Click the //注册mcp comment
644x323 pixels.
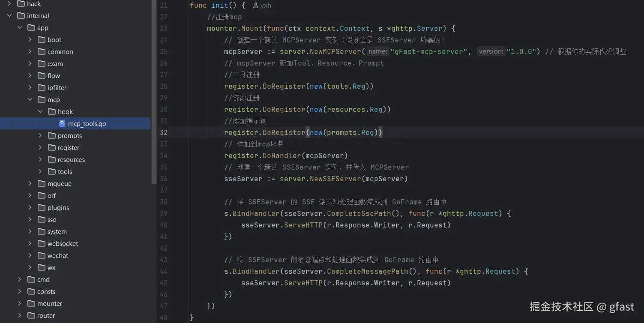pyautogui.click(x=225, y=17)
